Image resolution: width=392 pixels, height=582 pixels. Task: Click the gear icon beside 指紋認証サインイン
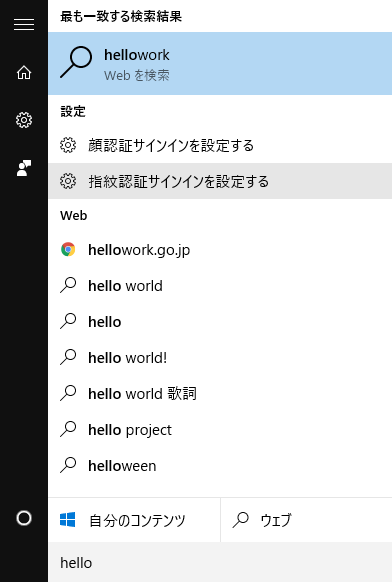point(68,181)
